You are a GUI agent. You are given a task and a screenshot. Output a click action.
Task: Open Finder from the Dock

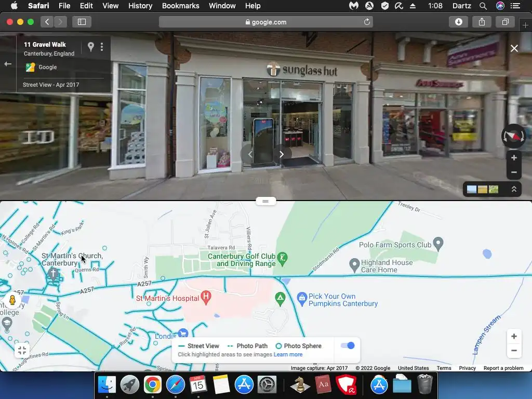coord(107,385)
